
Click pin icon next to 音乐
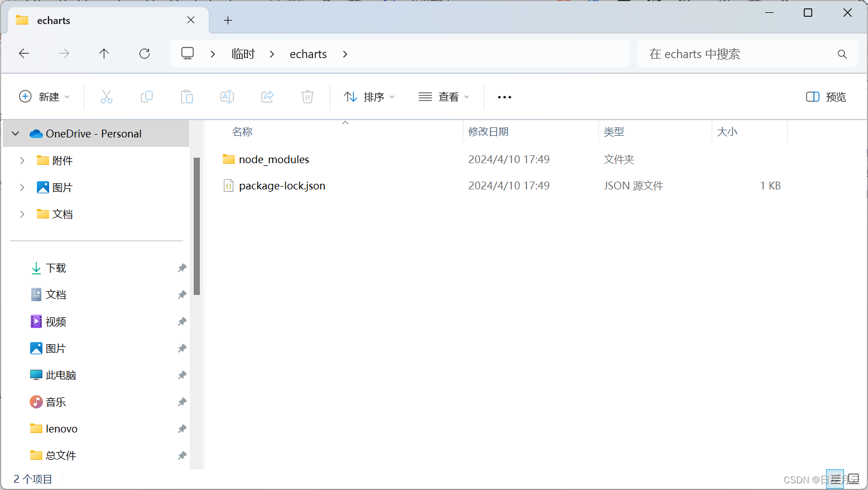tap(182, 402)
